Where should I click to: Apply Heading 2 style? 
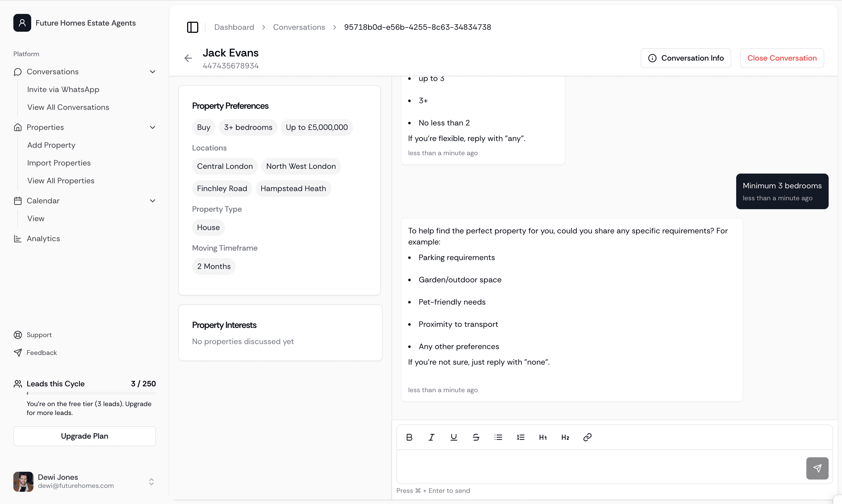click(565, 438)
